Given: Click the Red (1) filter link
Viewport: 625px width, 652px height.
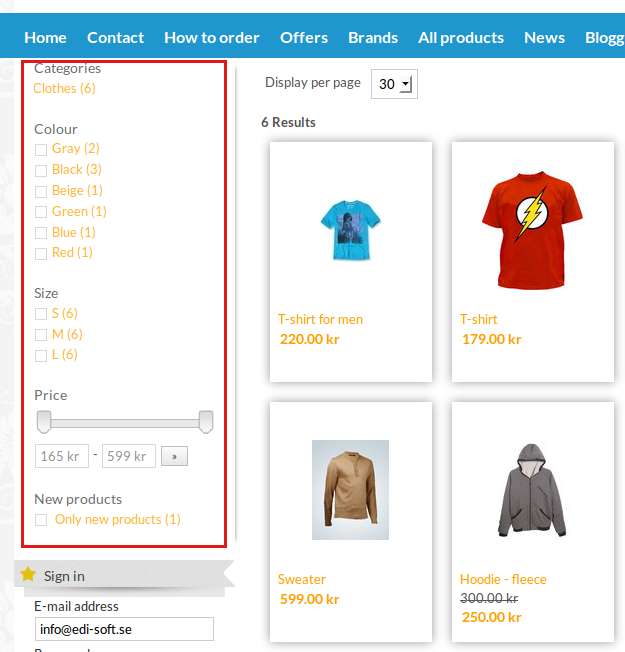Looking at the screenshot, I should [x=72, y=252].
